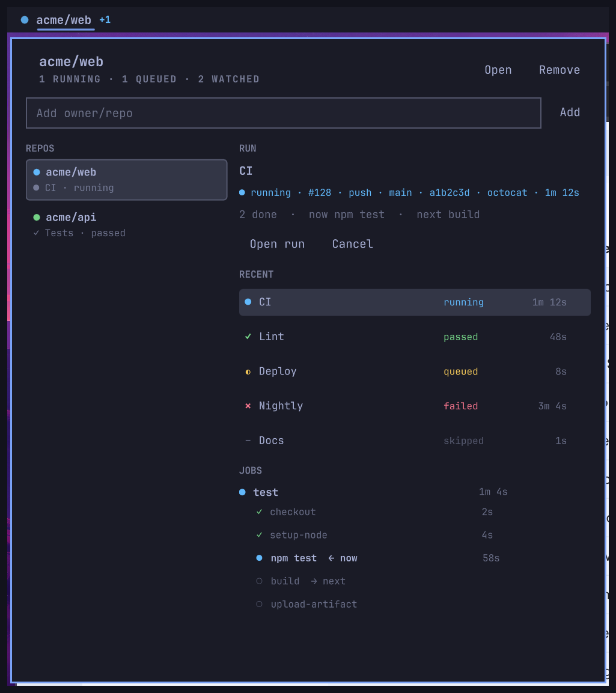This screenshot has height=693, width=616.
Task: Click the blue status dot beside the acme/web tab
Action: click(25, 20)
